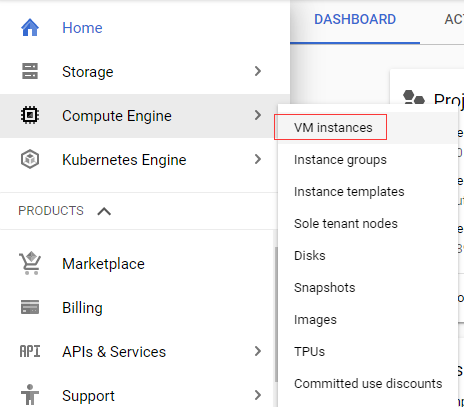Open the Storage menu label

click(88, 72)
